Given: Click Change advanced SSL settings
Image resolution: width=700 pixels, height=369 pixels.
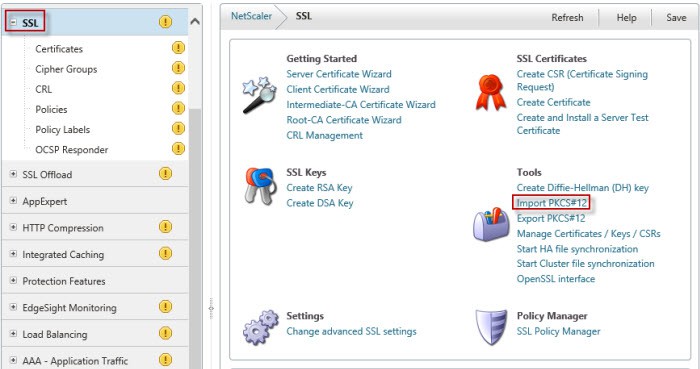Looking at the screenshot, I should pyautogui.click(x=351, y=332).
